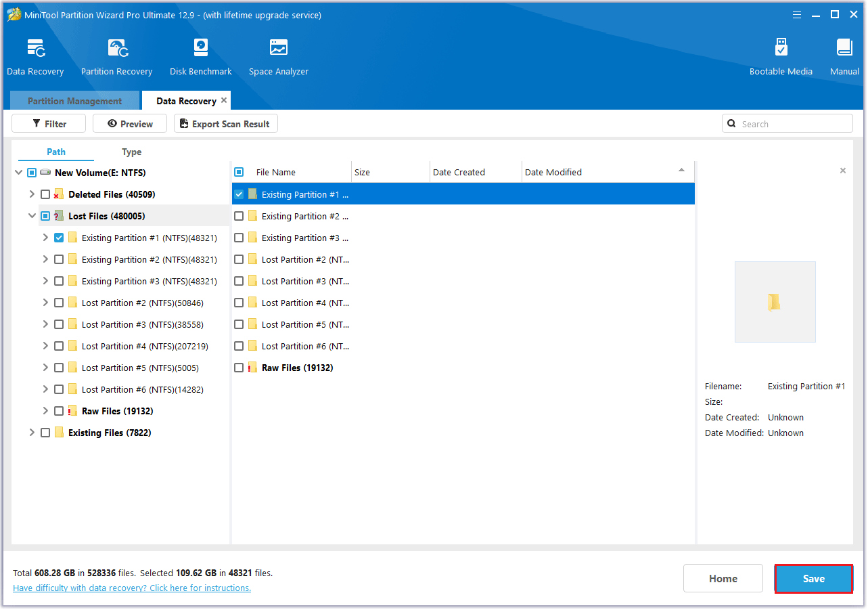868x610 pixels.
Task: Click folder icon of Existing Partition #3 in list
Action: click(253, 238)
